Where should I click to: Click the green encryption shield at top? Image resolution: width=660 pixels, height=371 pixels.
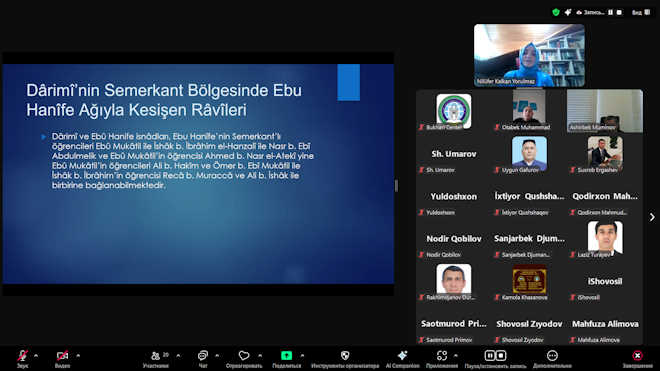(556, 12)
